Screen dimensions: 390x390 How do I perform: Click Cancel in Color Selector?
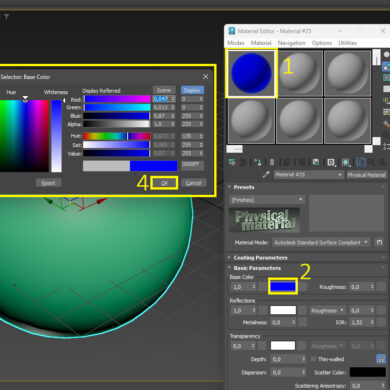tap(193, 183)
